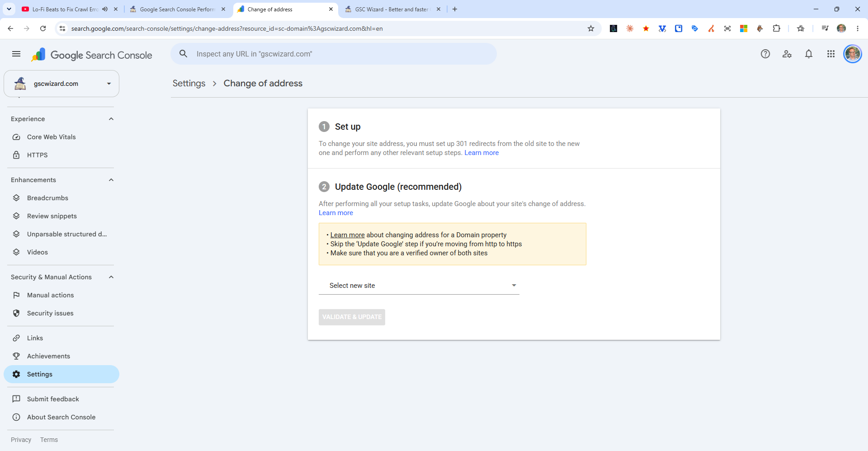Click the search magnifier icon
Image resolution: width=868 pixels, height=451 pixels.
(183, 54)
